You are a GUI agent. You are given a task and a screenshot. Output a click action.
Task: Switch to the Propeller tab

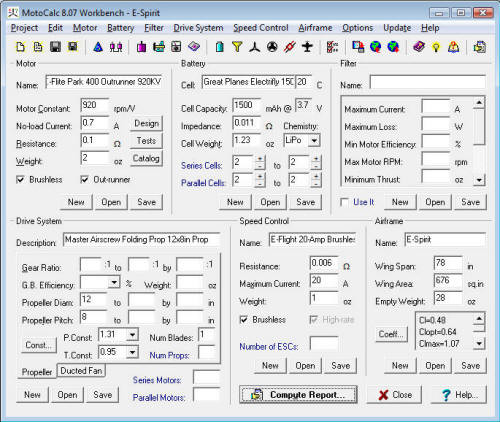(37, 372)
